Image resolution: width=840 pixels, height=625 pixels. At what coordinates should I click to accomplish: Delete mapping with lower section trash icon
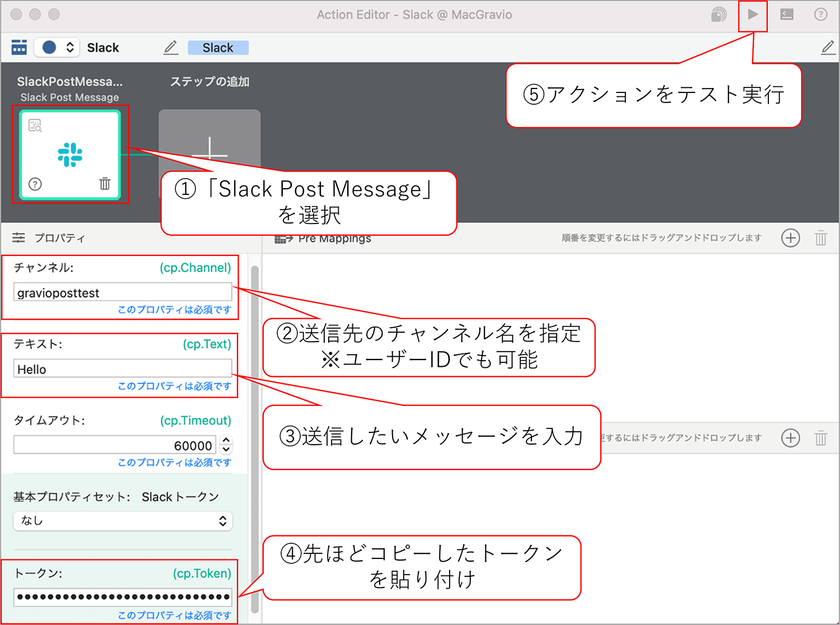pos(820,438)
